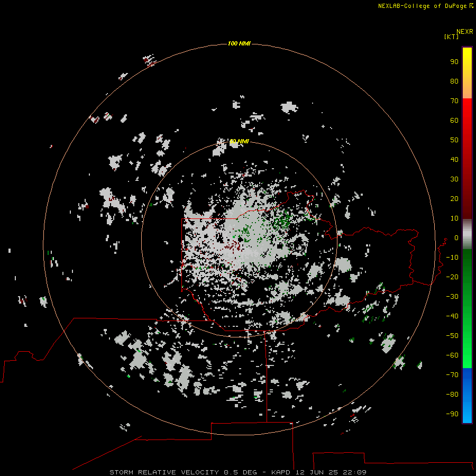The width and height of the screenshot is (476, 476).
Task: Click the NEXLAB-College of DuPage title text
Action: click(x=425, y=6)
